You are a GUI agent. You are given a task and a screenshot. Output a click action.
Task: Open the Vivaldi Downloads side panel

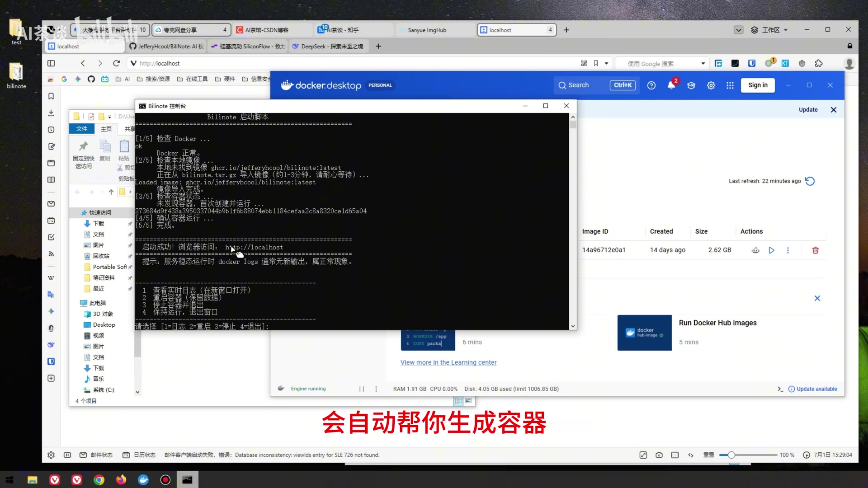coord(51,113)
